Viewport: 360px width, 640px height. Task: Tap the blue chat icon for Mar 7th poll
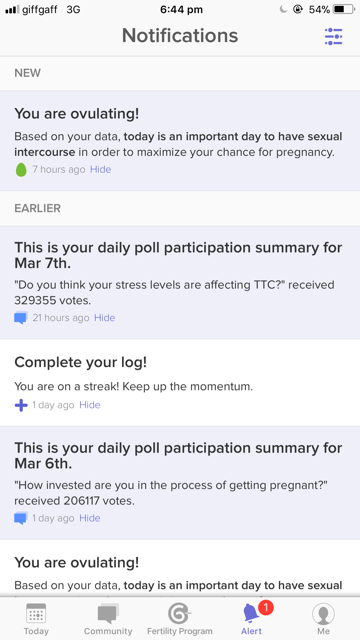click(21, 318)
